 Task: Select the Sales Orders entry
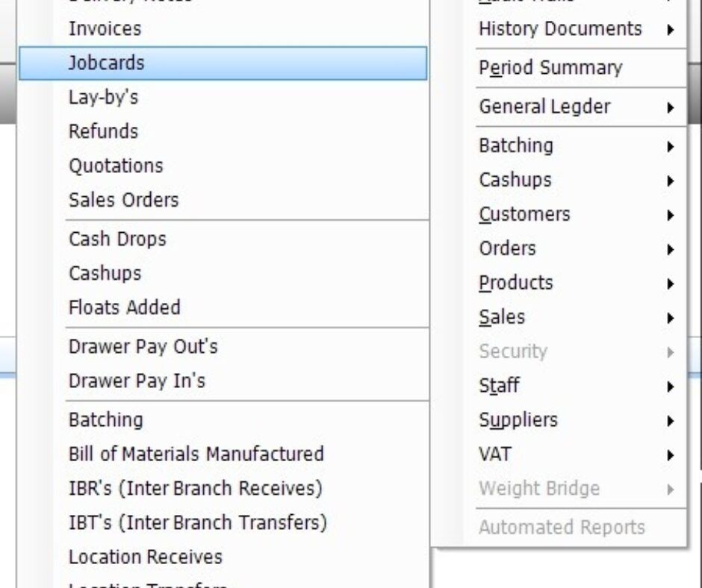click(x=123, y=201)
